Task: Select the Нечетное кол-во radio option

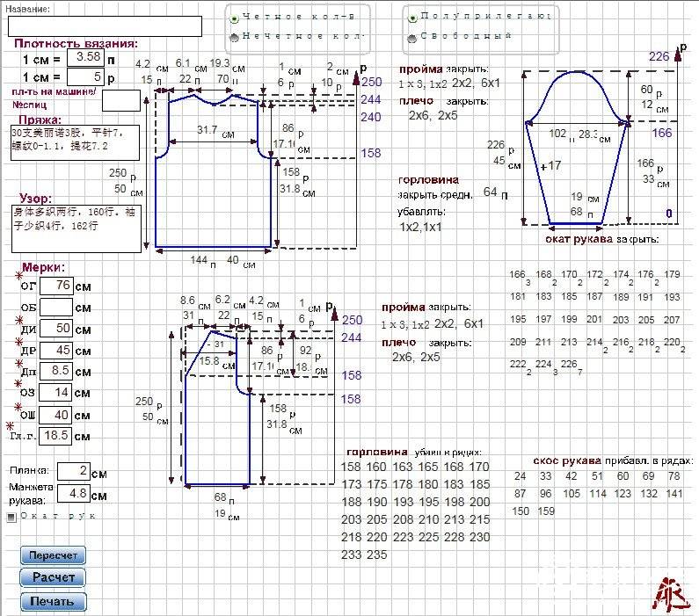Action: click(234, 38)
